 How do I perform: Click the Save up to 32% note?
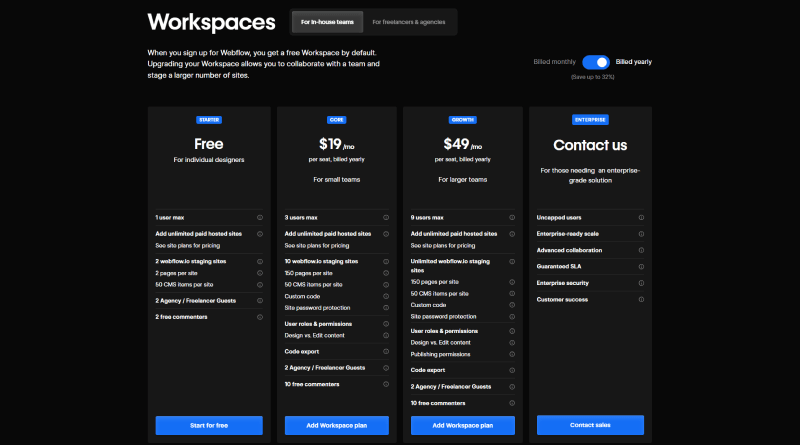[x=592, y=77]
